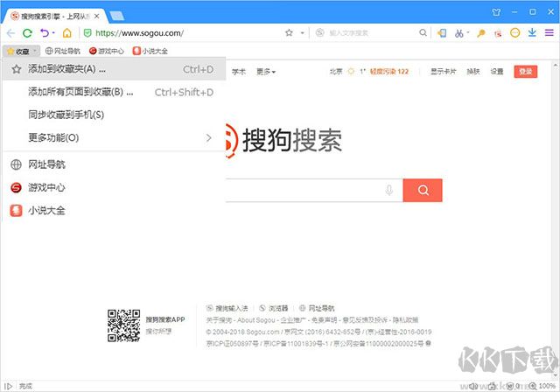Open the 搜狗输入法 footer link
The width and height of the screenshot is (560, 392).
[227, 308]
